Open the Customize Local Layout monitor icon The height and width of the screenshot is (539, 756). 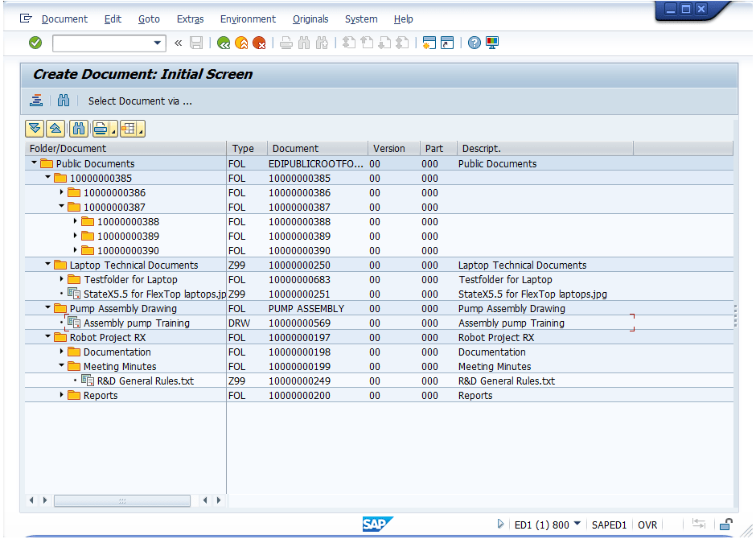click(x=492, y=43)
